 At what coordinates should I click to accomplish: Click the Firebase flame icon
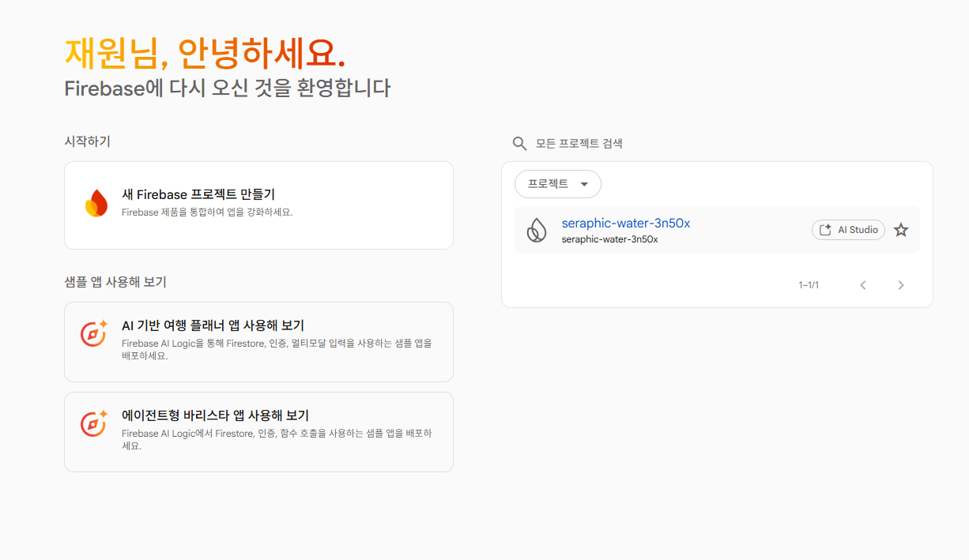[96, 204]
